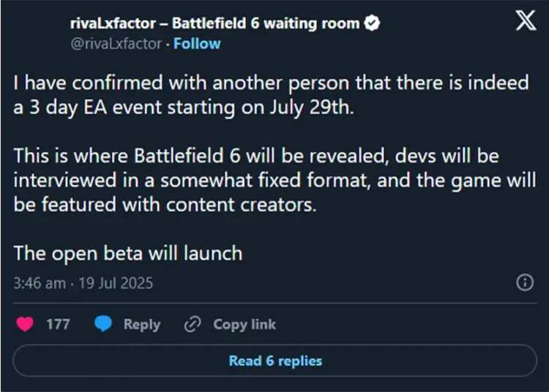Open the Read 6 replies button
The image size is (549, 392).
[274, 361]
